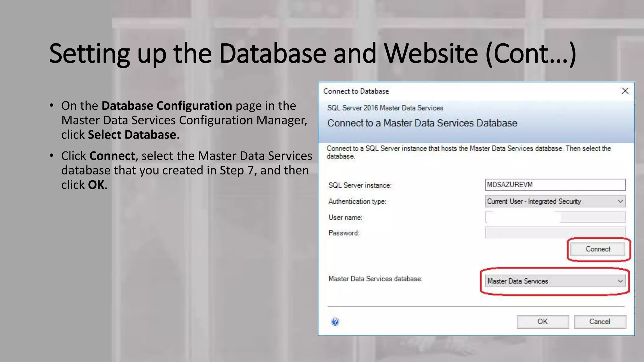Screen dimensions: 644x362
Task: Click the Master Data Services combo box text
Action: tap(518, 281)
